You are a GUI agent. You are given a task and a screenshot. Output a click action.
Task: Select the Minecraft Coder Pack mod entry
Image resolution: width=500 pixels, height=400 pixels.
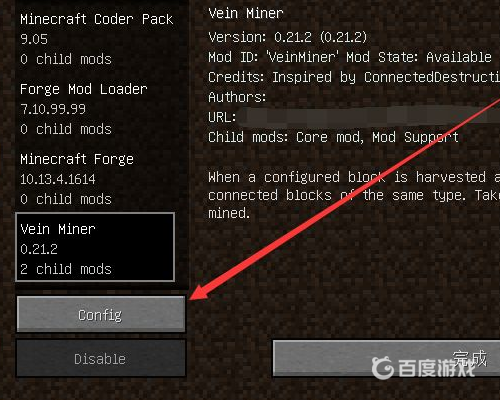(96, 39)
